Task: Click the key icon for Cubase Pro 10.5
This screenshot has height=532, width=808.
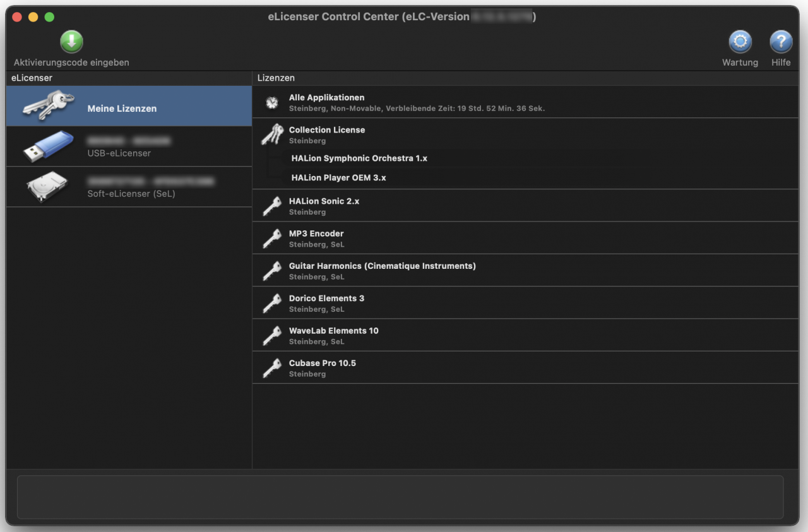Action: click(272, 368)
